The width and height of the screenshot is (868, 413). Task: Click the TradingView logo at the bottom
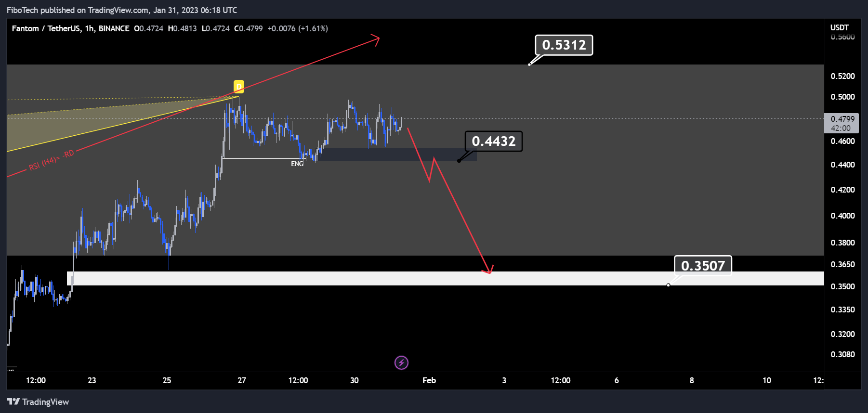(38, 402)
